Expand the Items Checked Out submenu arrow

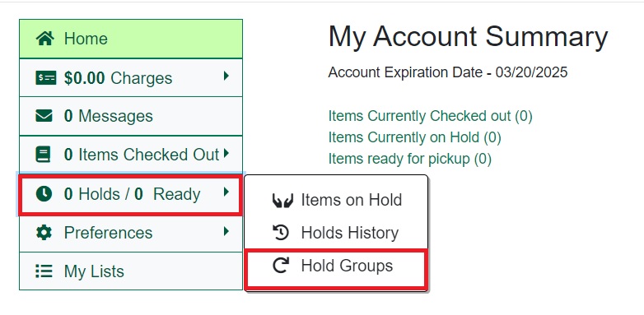(x=226, y=154)
